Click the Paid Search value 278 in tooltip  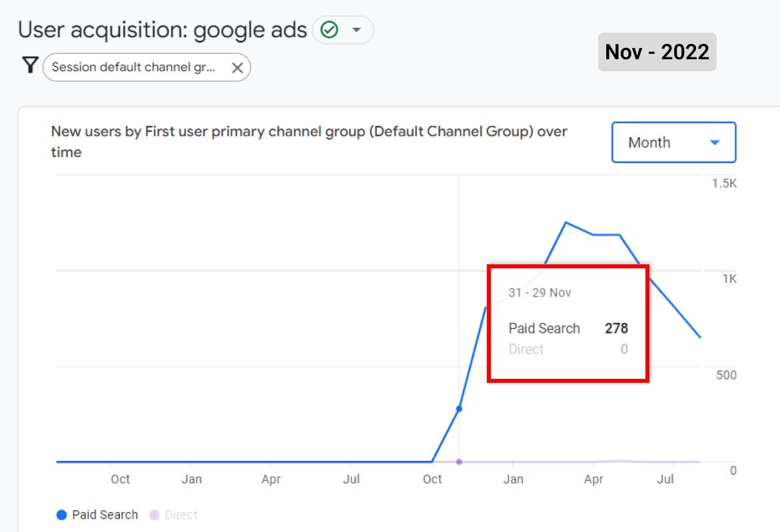tap(616, 328)
